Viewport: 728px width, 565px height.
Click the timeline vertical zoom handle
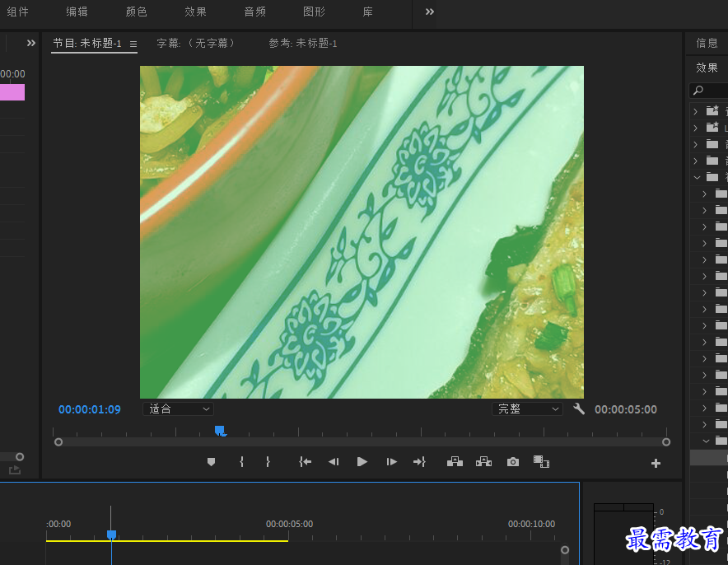tap(565, 550)
